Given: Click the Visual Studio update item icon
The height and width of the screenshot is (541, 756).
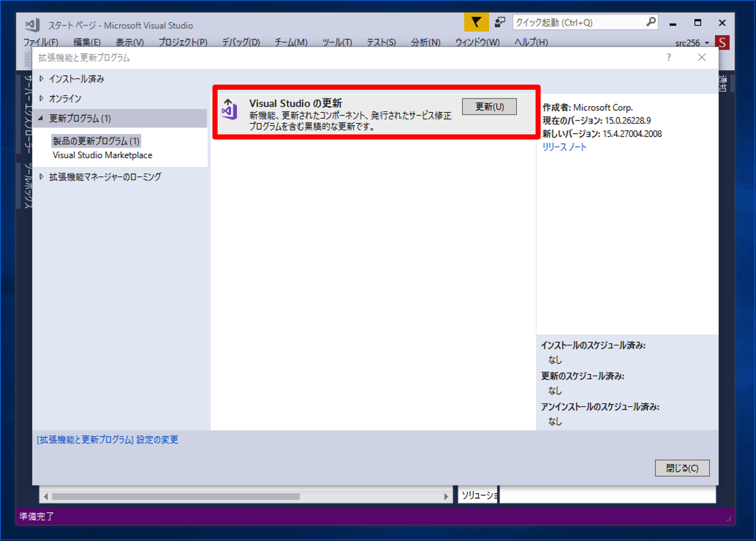Looking at the screenshot, I should (x=229, y=110).
